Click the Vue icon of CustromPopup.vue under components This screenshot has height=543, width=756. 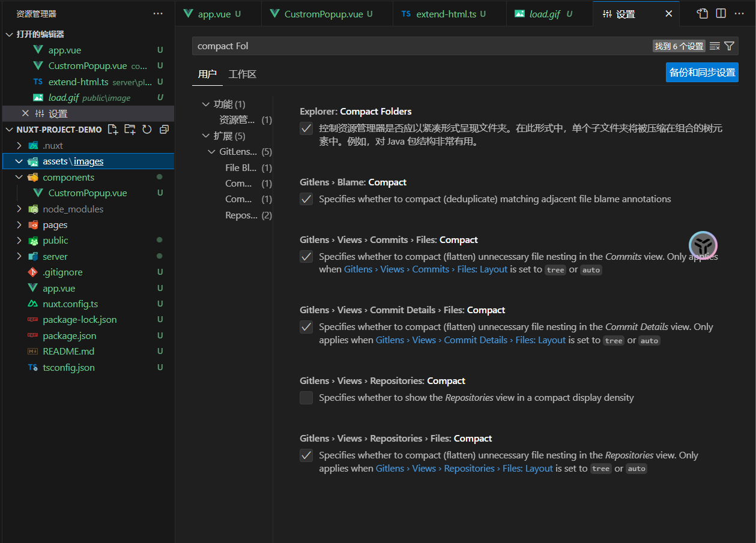point(38,193)
